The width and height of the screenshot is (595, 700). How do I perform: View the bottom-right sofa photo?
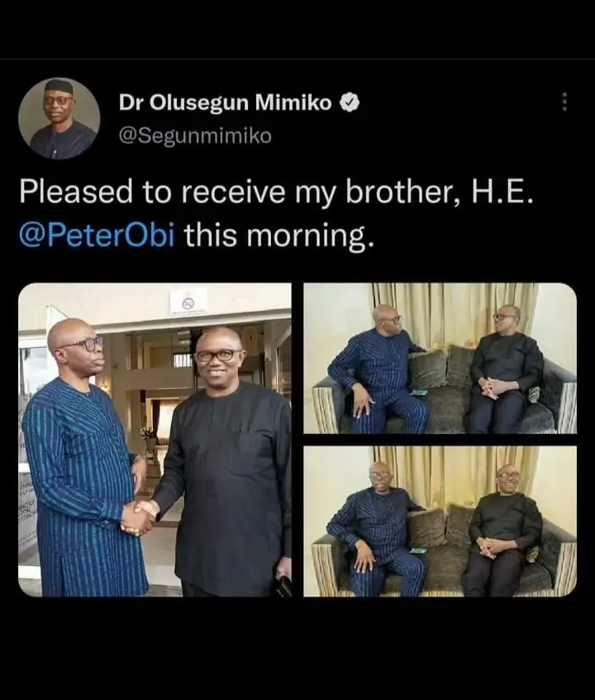click(440, 521)
